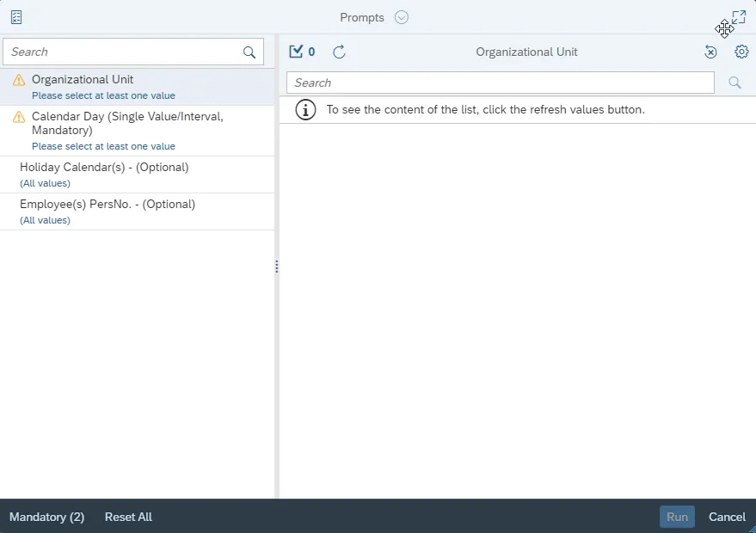Click the warning icon beside Calendar Day

tap(19, 117)
